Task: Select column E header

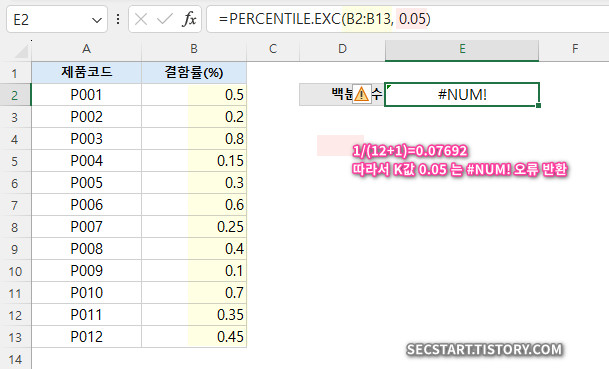Action: click(462, 49)
